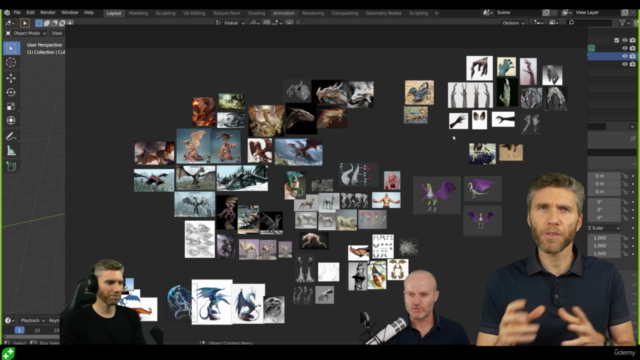Open the Options dropdown
The image size is (640, 360).
(x=513, y=23)
